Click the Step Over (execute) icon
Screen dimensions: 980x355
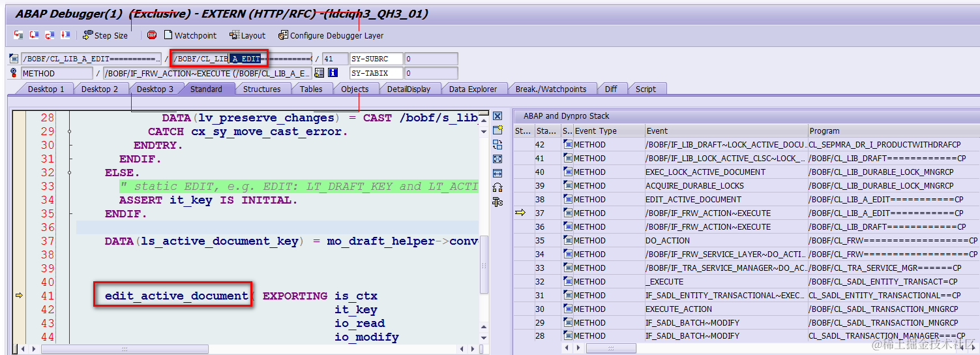[x=35, y=35]
